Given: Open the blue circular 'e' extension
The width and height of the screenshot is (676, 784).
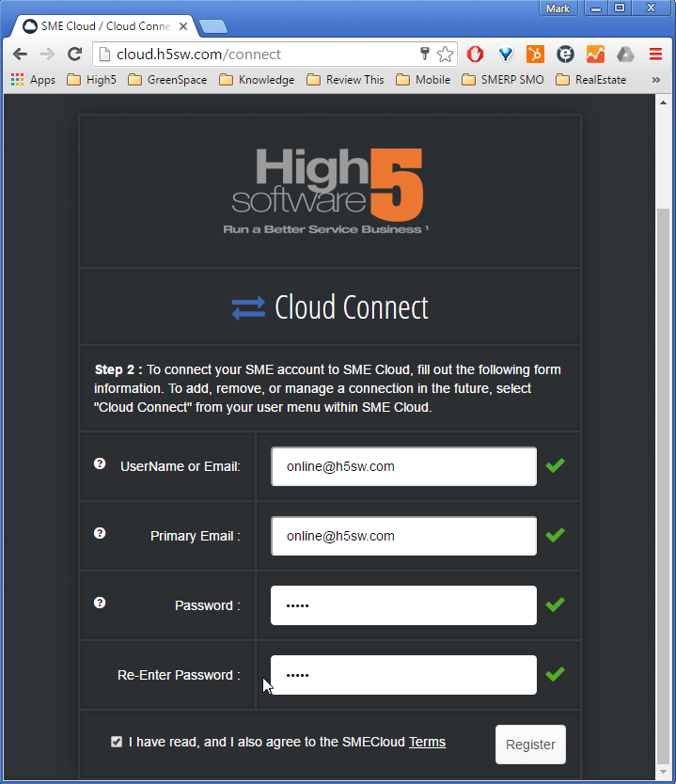Looking at the screenshot, I should 565,54.
